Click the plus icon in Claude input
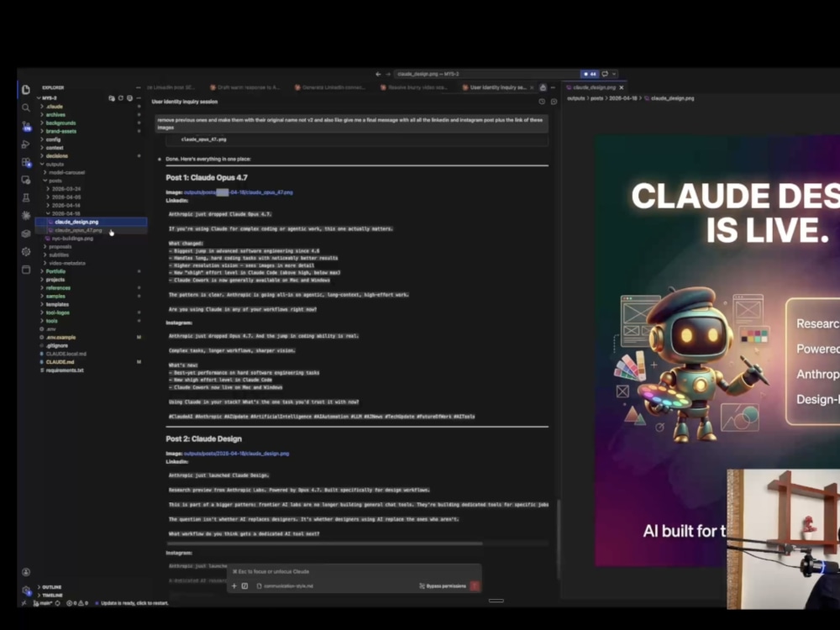 point(234,586)
